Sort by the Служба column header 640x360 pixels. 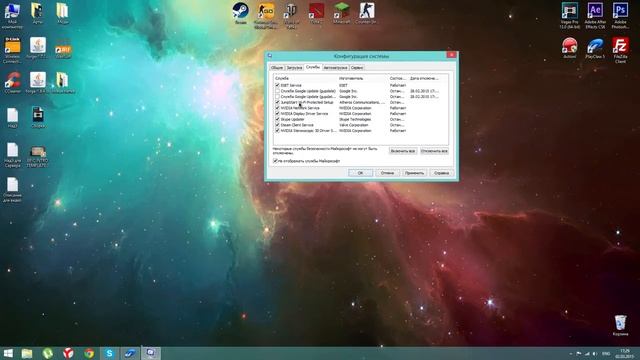pyautogui.click(x=306, y=78)
